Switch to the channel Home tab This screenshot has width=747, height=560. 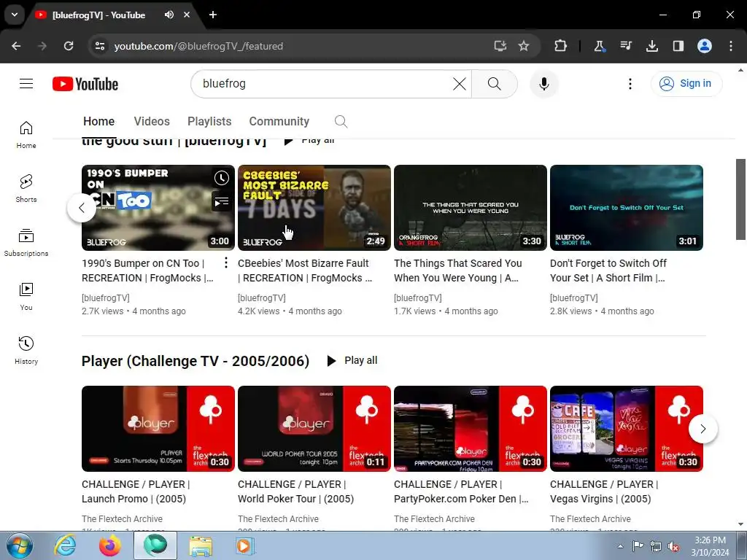coord(99,122)
